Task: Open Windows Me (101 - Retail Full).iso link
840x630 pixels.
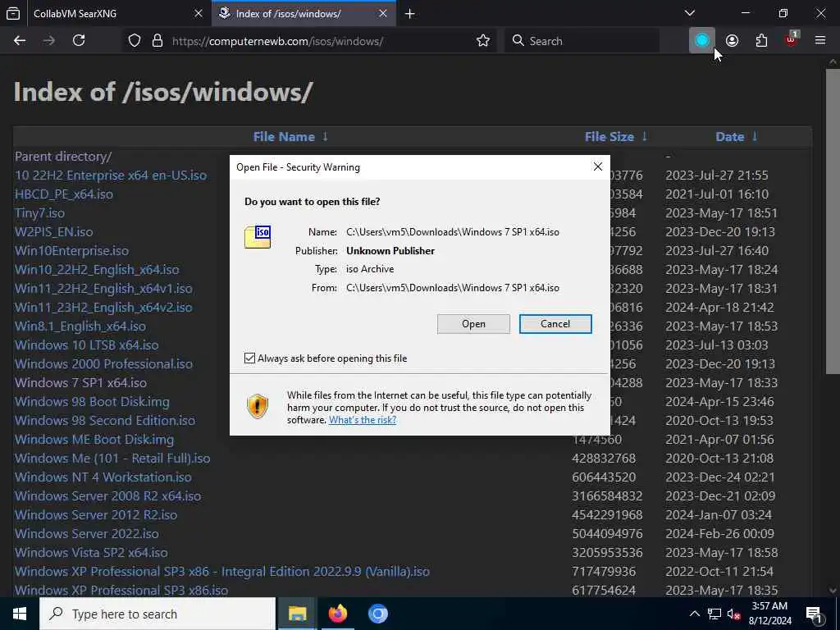Action: click(112, 458)
